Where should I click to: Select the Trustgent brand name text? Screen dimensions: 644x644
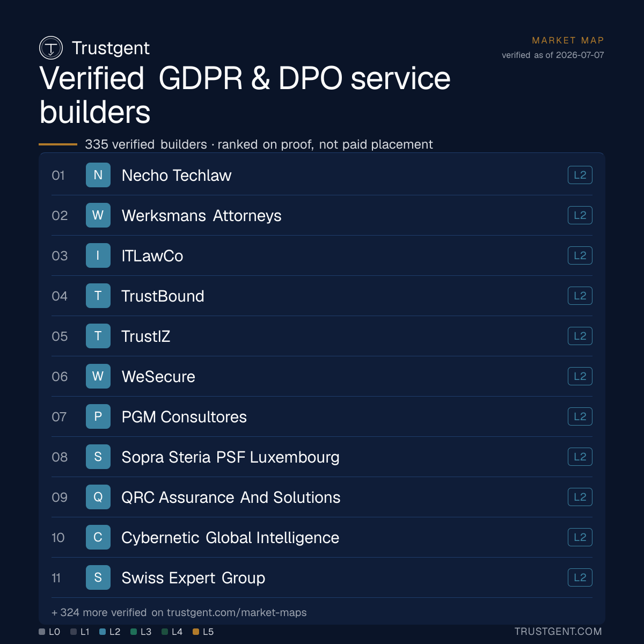(x=111, y=48)
